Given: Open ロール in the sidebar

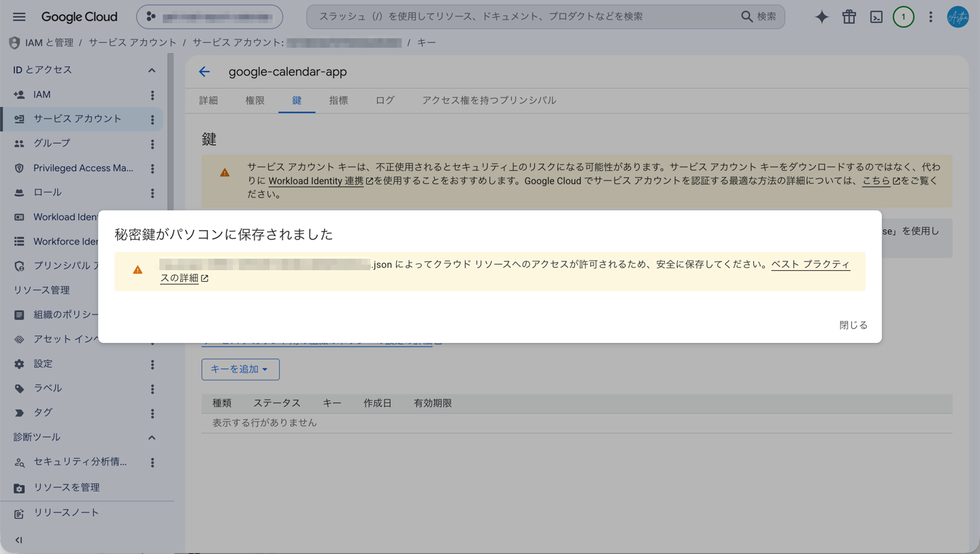Looking at the screenshot, I should (48, 192).
